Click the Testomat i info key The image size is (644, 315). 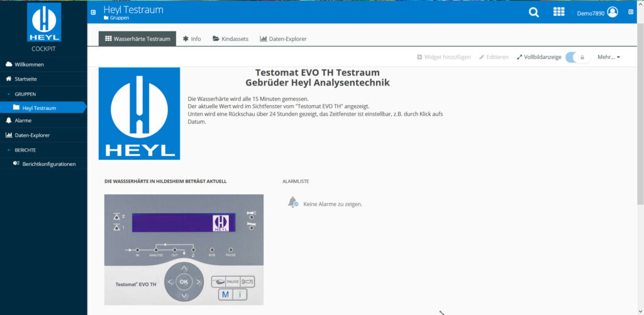(240, 294)
